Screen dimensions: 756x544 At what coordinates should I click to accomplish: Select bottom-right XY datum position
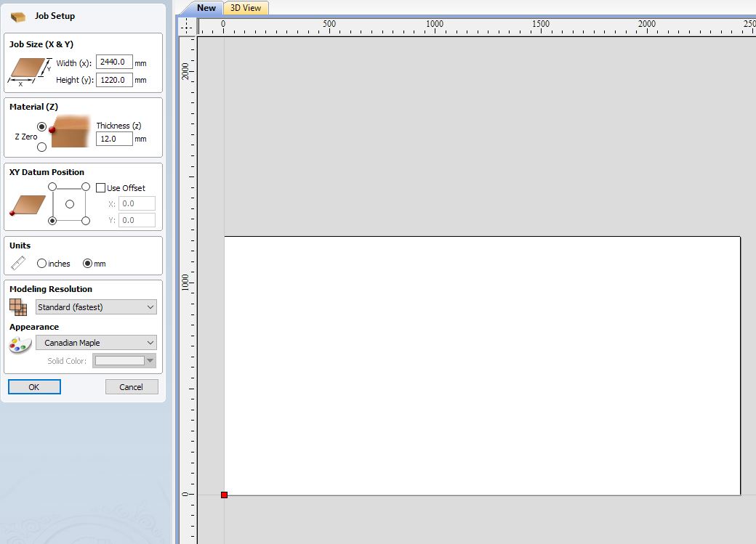coord(85,221)
